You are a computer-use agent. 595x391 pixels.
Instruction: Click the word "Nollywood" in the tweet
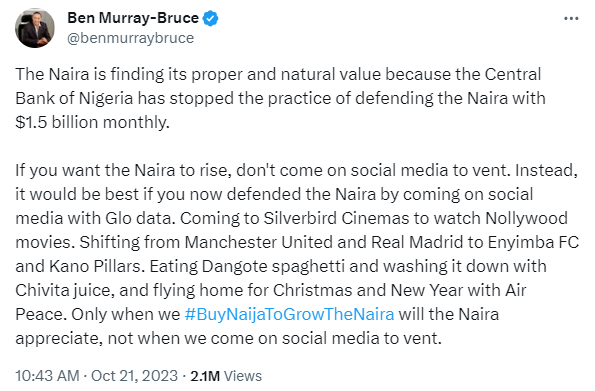point(526,218)
